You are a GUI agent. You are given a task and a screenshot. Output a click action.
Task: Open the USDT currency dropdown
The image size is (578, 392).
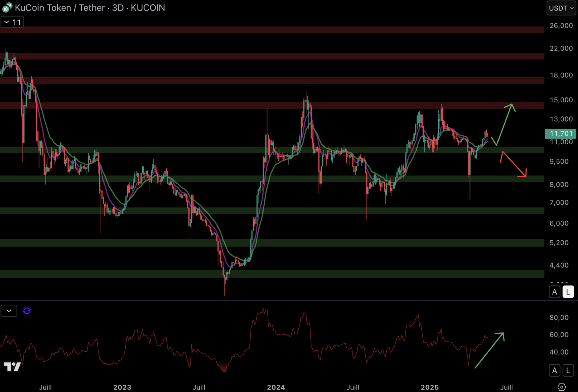[x=561, y=8]
